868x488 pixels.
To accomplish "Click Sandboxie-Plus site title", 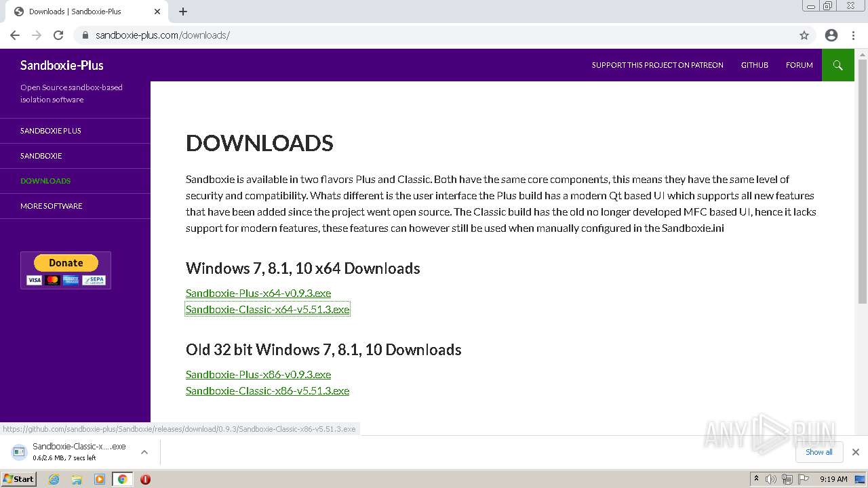I will coord(62,65).
